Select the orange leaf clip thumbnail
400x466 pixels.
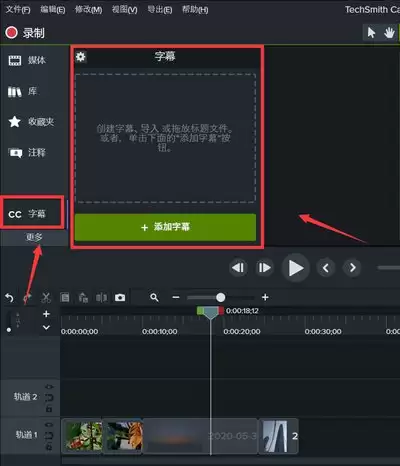[124, 435]
